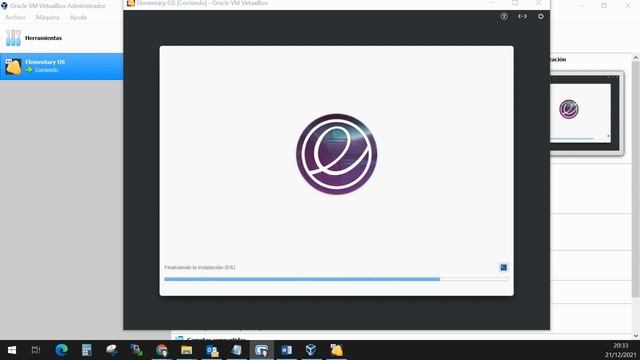Open Outlook from the taskbar
This screenshot has height=360, width=640.
click(212, 350)
